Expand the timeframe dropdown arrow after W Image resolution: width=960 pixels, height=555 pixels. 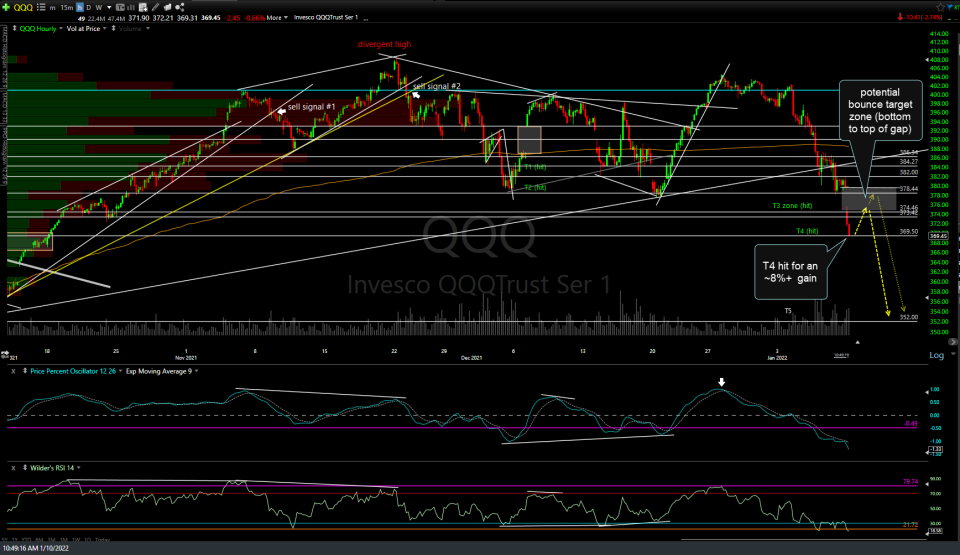(109, 8)
